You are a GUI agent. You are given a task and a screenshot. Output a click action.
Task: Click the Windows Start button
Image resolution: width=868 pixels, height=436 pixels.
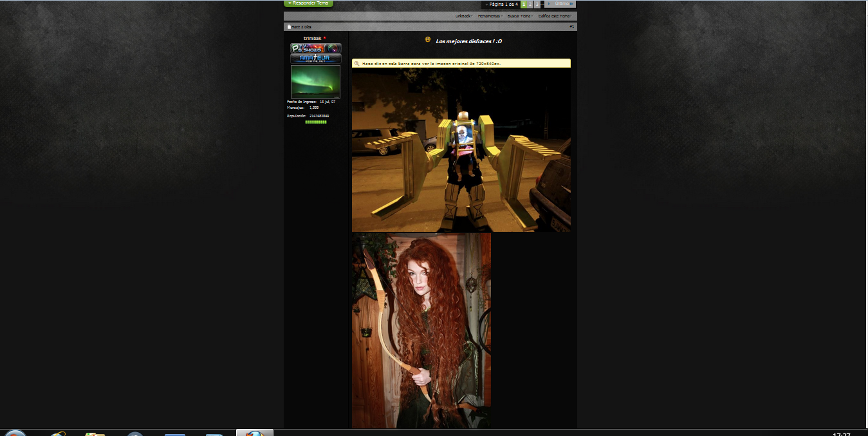coord(14,433)
